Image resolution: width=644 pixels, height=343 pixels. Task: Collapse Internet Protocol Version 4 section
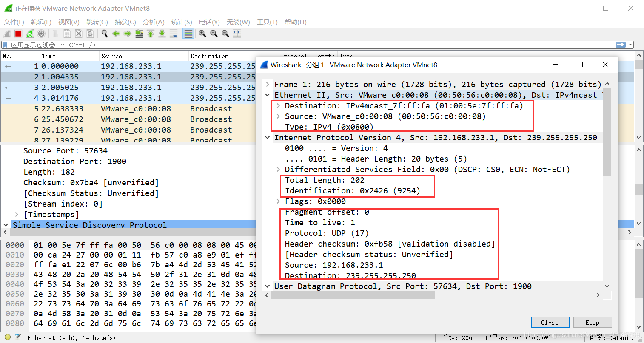click(268, 137)
